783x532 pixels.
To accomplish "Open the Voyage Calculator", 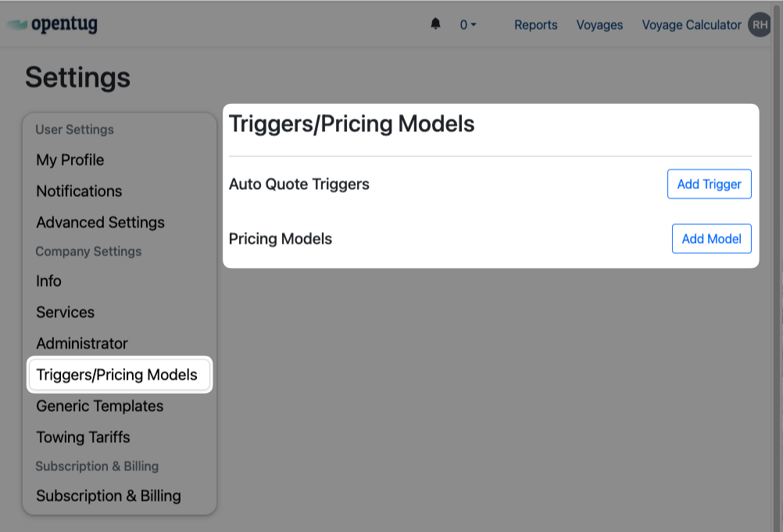I will [x=691, y=25].
